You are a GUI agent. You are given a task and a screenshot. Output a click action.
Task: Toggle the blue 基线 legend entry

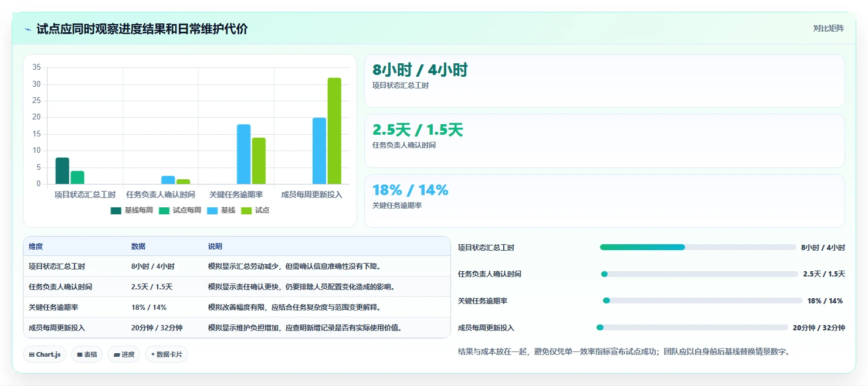(221, 210)
